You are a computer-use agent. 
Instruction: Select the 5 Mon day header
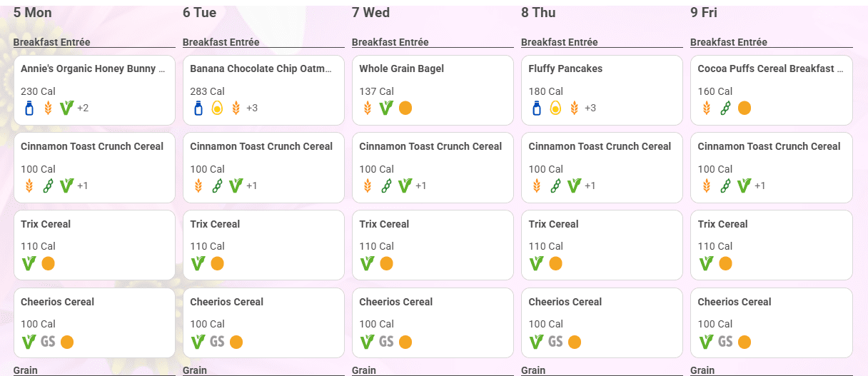tap(32, 12)
